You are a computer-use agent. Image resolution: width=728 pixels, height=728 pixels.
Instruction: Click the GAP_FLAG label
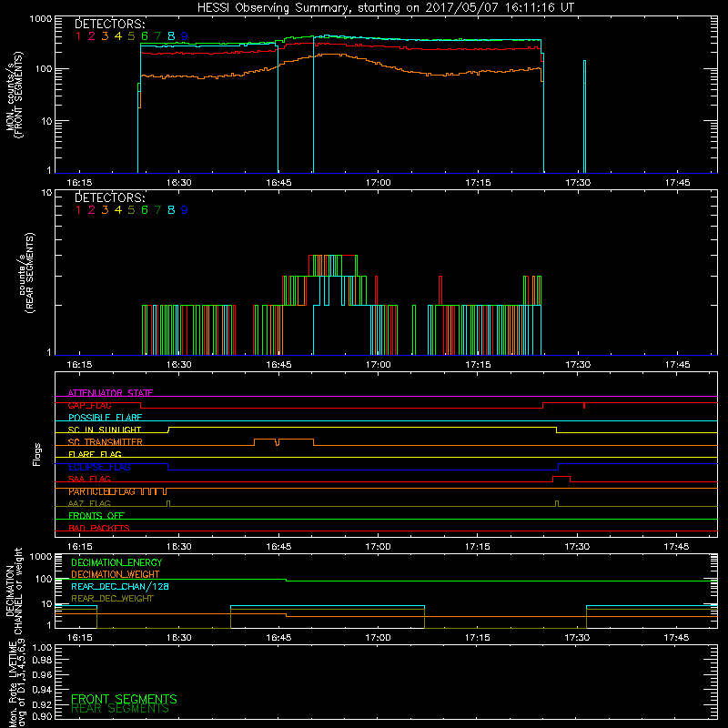click(x=89, y=405)
